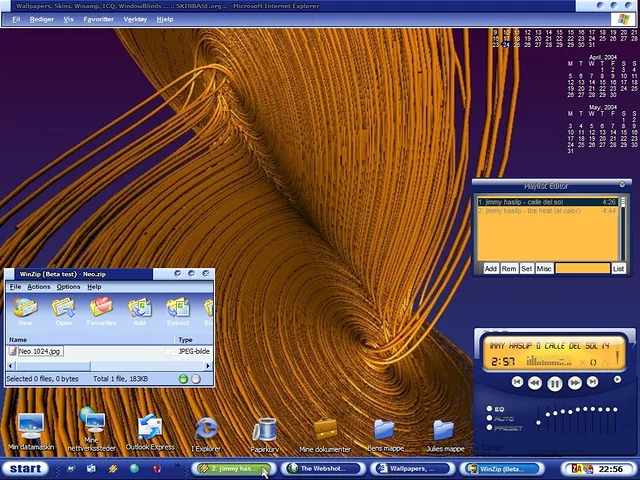Open the Papirkurv recycle bin icon

264,433
